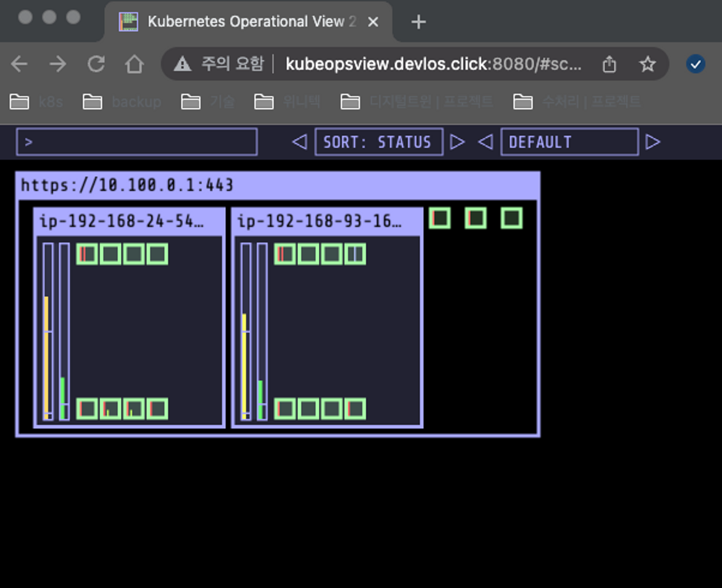722x588 pixels.
Task: Open a new browser tab
Action: coord(418,22)
